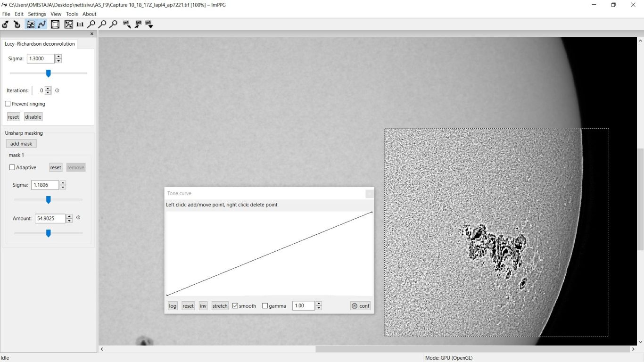The image size is (644, 362).
Task: Decrease mask 1 Sigma with down arrow
Action: (63, 187)
